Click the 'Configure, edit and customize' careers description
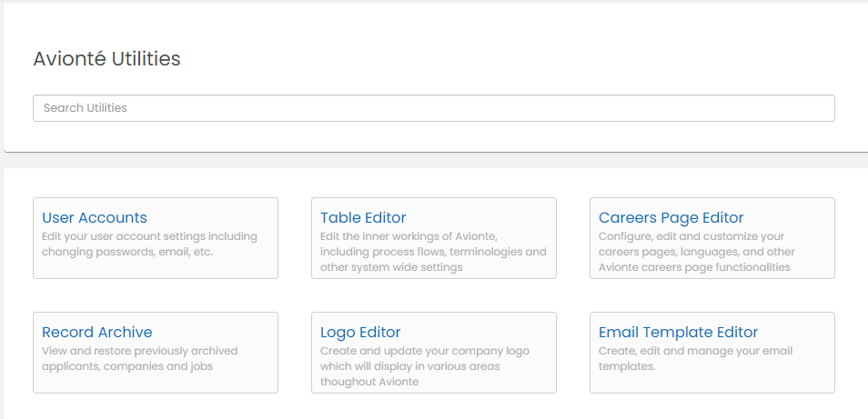This screenshot has height=419, width=868. click(696, 252)
